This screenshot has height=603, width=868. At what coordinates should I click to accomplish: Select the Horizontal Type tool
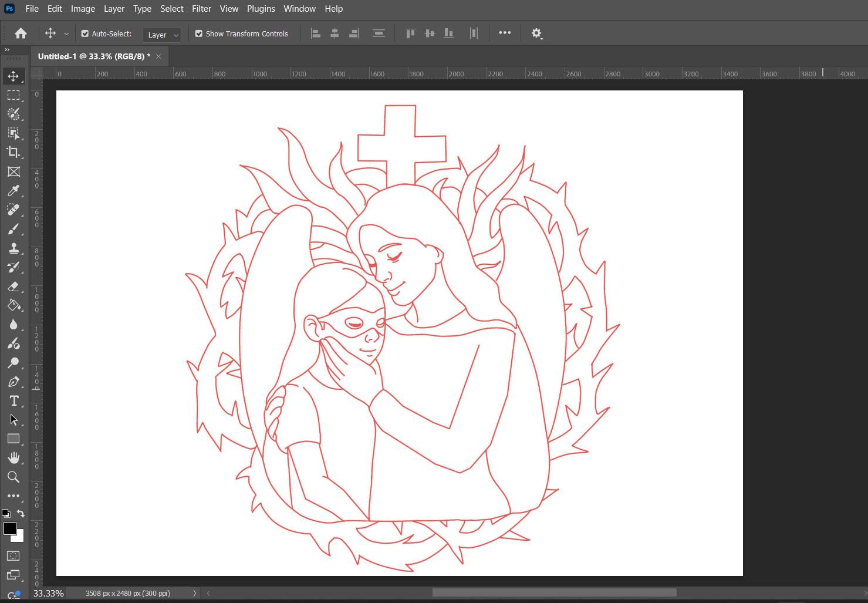[x=13, y=401]
